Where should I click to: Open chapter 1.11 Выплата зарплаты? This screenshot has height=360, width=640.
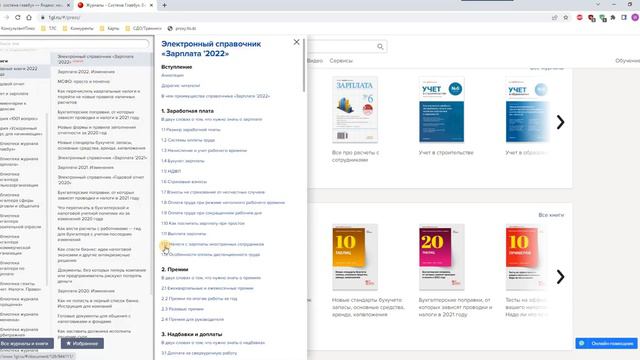pyautogui.click(x=184, y=234)
